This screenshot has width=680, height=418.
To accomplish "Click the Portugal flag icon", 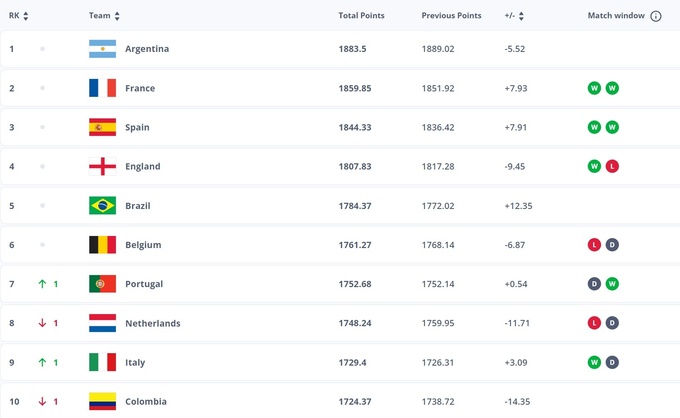I will coord(102,284).
